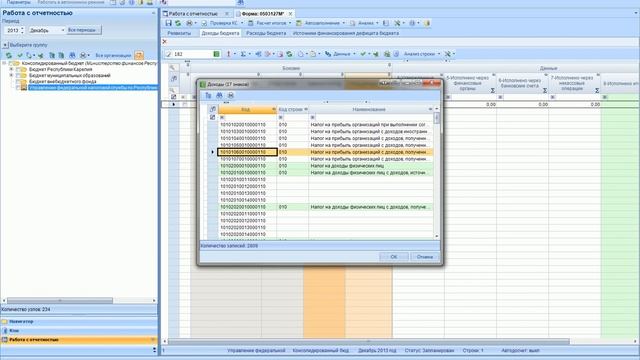
Task: Click OK in the Доходы dialog
Action: coord(393,257)
